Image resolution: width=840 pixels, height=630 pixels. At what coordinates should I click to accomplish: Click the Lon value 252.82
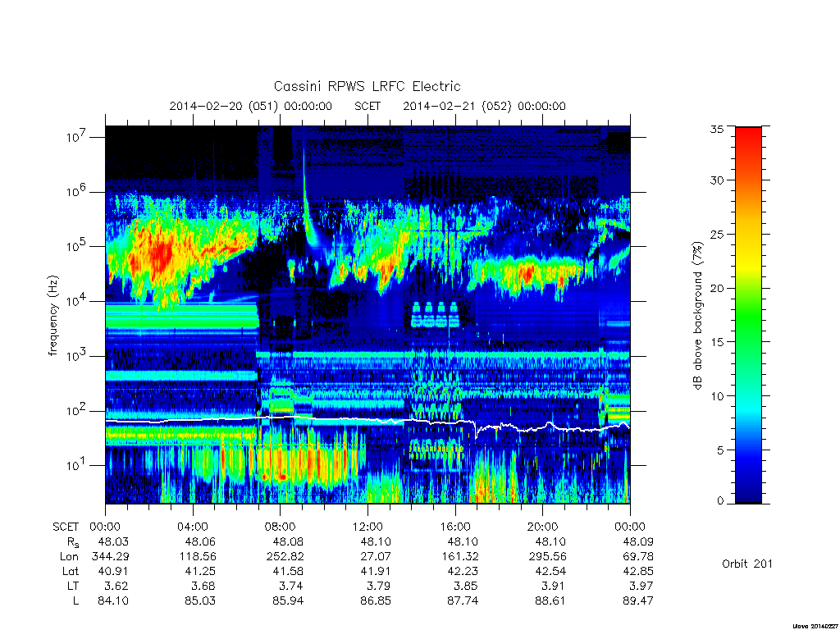285,556
